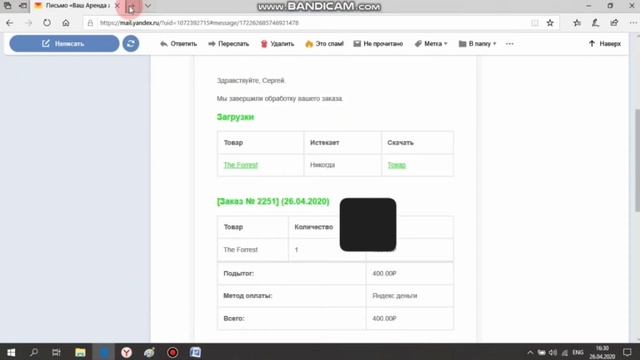The height and width of the screenshot is (360, 640).
Task: Open a new browser tab
Action: click(x=131, y=6)
